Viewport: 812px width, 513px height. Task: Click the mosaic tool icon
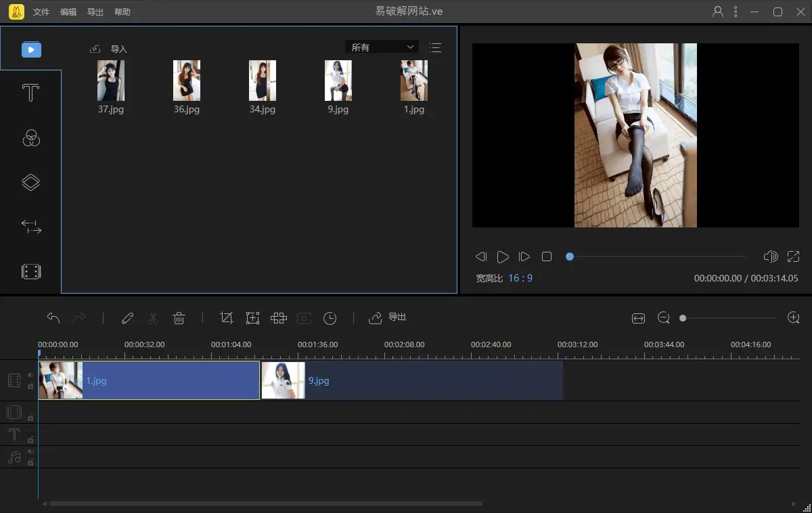[x=279, y=318]
